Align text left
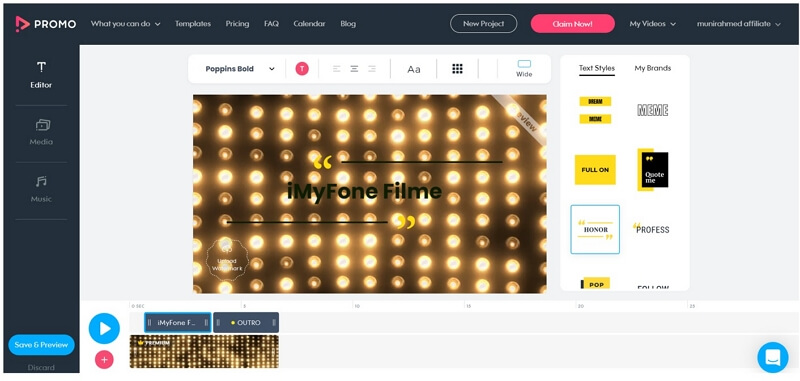Image resolution: width=800 pixels, height=381 pixels. [336, 69]
